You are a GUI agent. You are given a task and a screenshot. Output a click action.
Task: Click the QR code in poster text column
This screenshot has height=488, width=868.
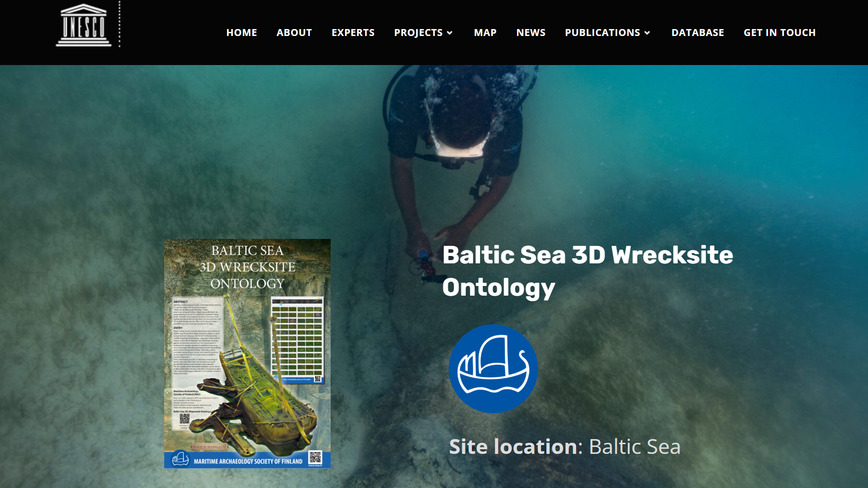tap(184, 419)
